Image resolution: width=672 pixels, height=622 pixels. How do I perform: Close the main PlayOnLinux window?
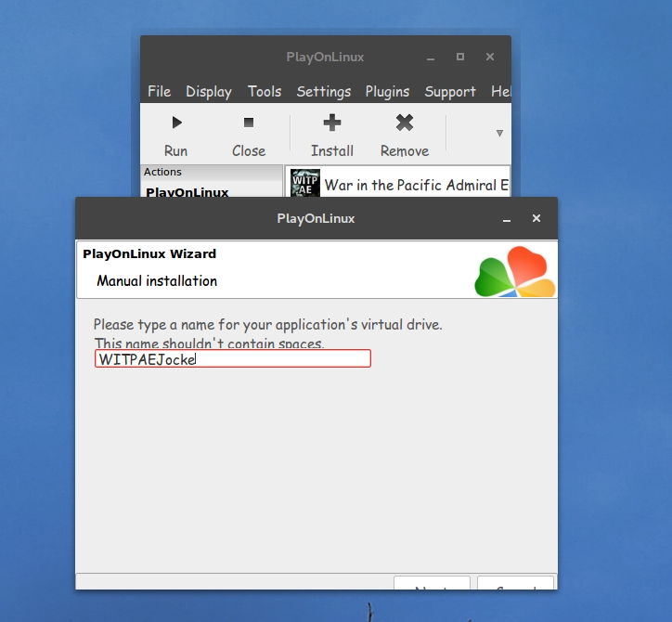(490, 57)
